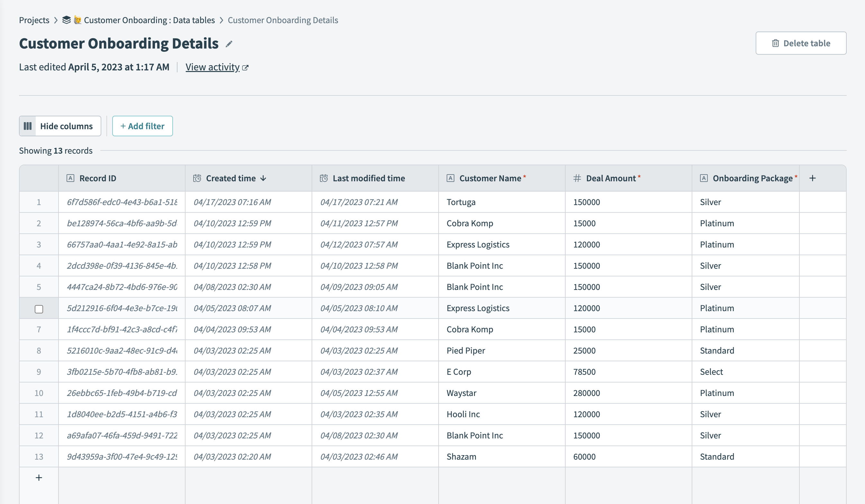Click the text icon in Customer Name header

[451, 178]
